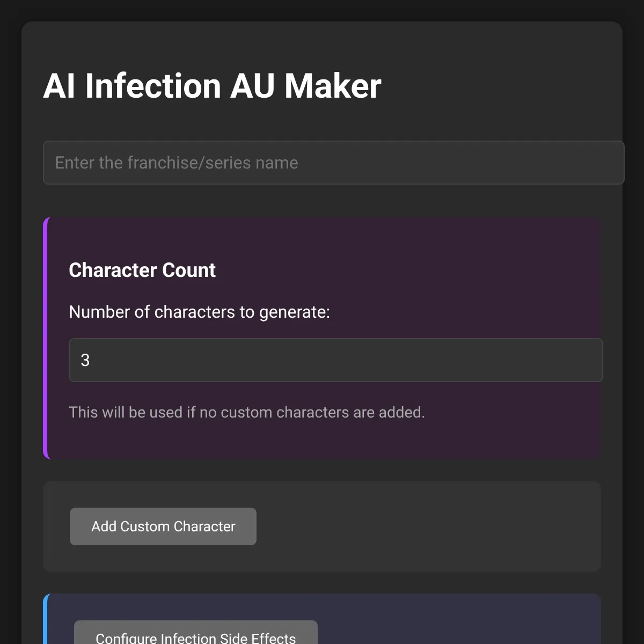Viewport: 644px width, 644px height.
Task: Click the custom characters helper note text
Action: point(247,412)
